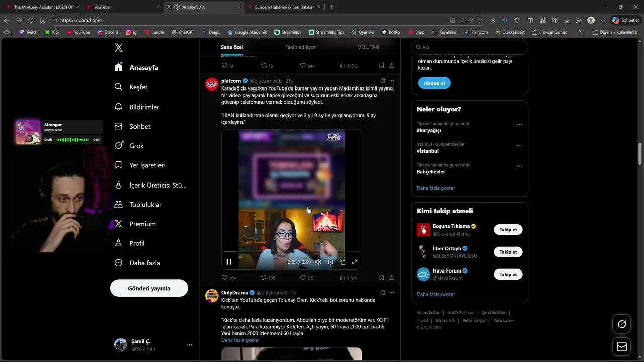Open Twitch bookmark in bookmarks bar

coord(28,32)
